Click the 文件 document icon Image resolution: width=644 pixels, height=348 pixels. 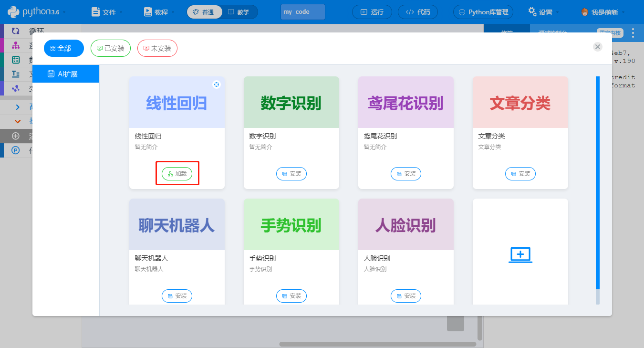(95, 12)
